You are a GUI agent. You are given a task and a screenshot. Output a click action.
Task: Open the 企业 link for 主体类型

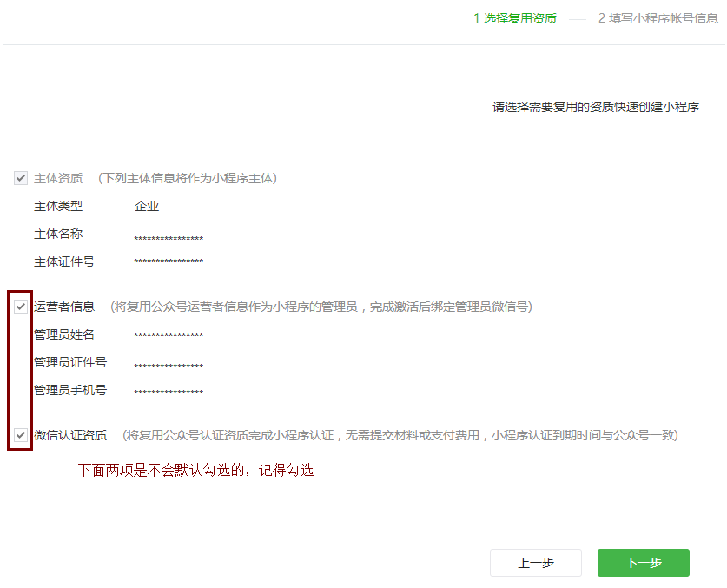click(x=148, y=206)
